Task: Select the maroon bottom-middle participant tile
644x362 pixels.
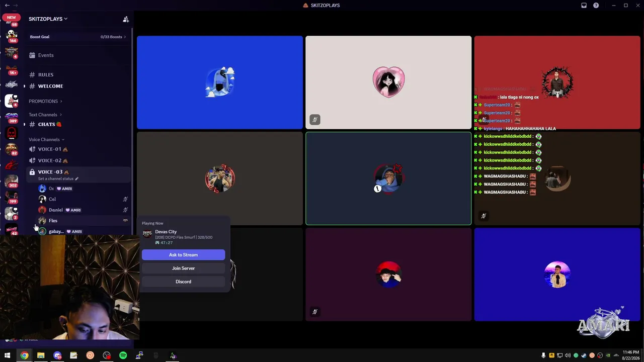Action: [x=388, y=275]
